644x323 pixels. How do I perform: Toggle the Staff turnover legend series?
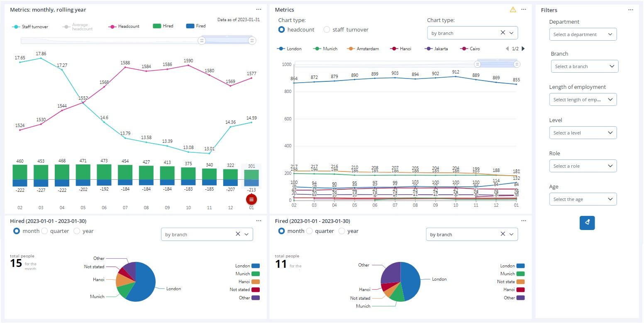[30, 27]
